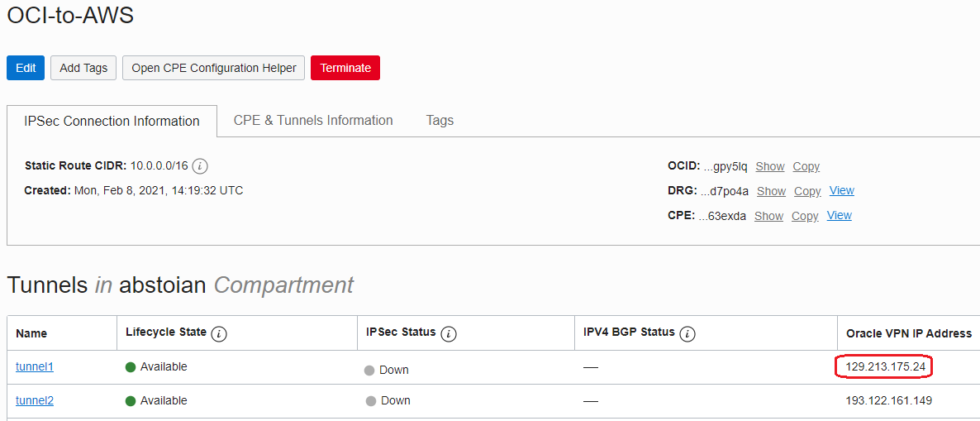Switch to CPE & Tunnels Information tab
The image size is (980, 421).
point(313,121)
